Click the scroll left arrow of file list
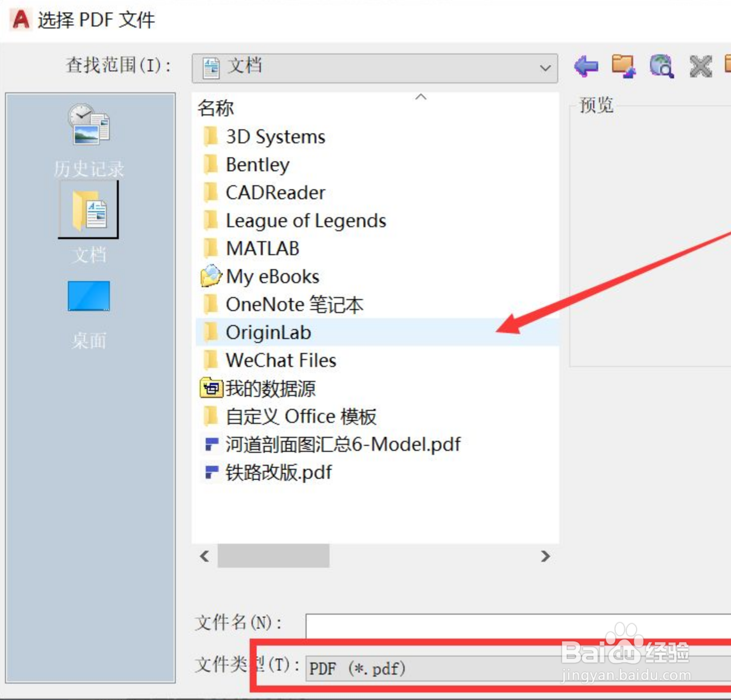Screen dimensions: 731x700 [x=205, y=556]
